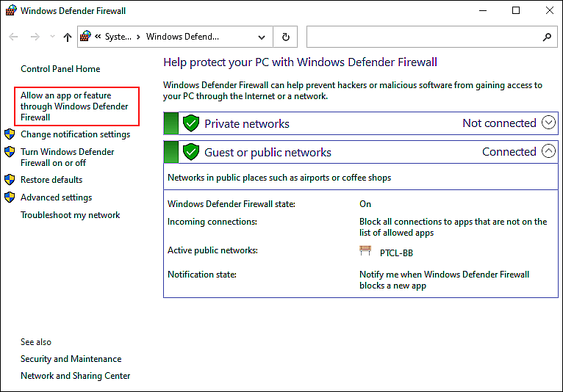Viewport: 563px width, 392px height.
Task: Click the Syste... breadcrumb segment
Action: coord(118,37)
